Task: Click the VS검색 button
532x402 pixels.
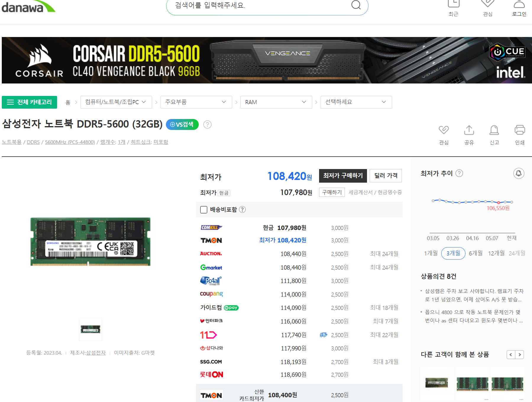Action: (x=182, y=124)
